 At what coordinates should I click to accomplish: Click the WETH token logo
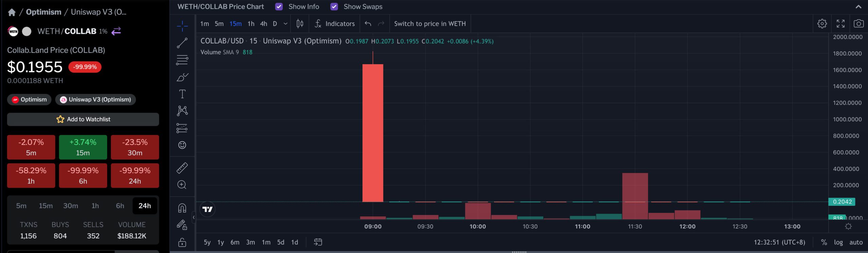[x=13, y=32]
